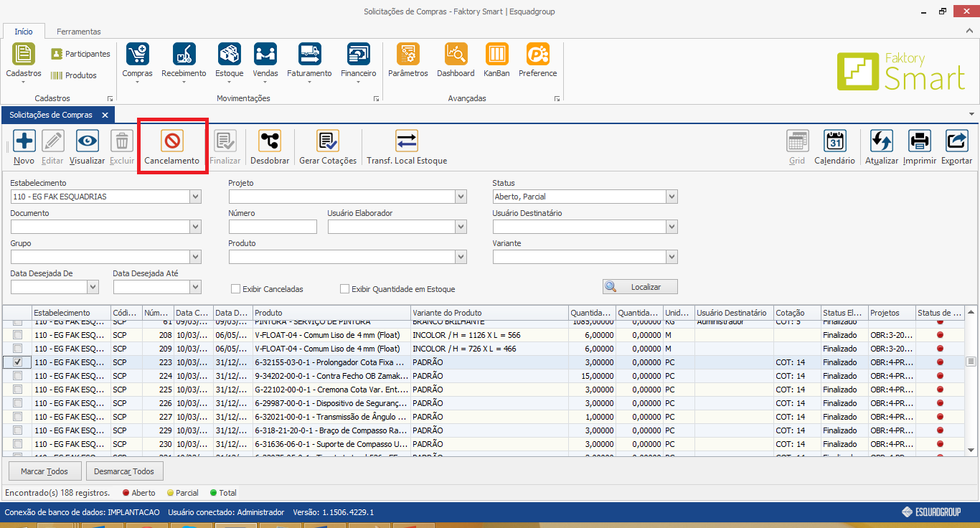Click the Desdobrar icon
The image size is (980, 528).
click(x=270, y=141)
